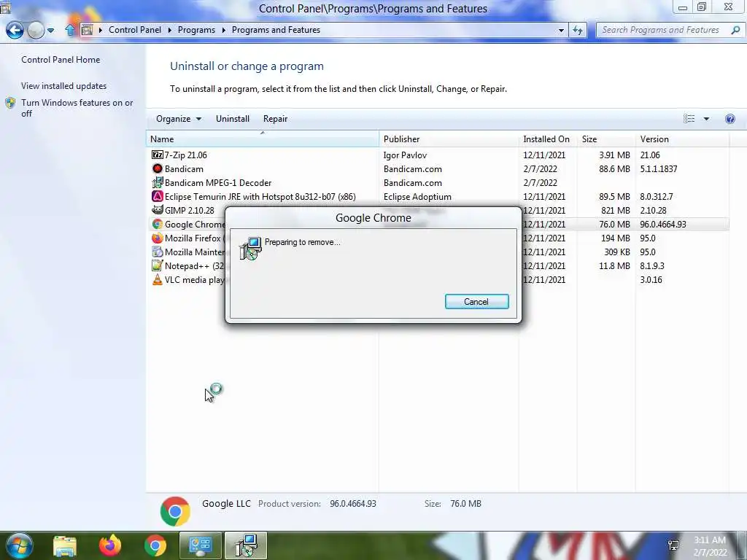Click publisher Eclipse Adoptium
The width and height of the screenshot is (747, 560).
[x=417, y=196]
